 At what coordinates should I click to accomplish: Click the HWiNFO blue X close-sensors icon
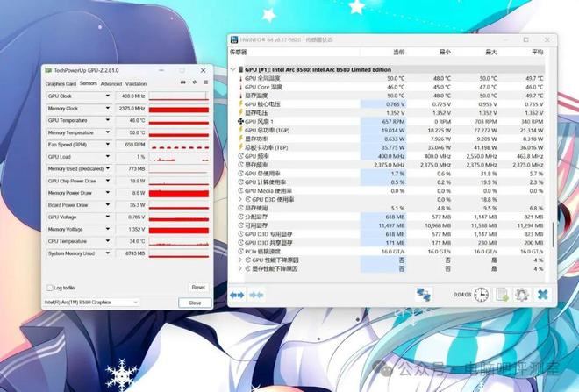pyautogui.click(x=542, y=295)
